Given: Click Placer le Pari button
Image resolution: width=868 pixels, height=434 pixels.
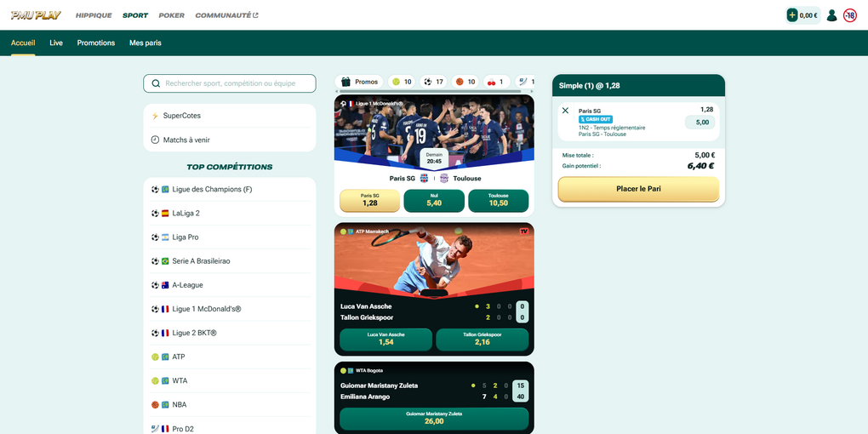Looking at the screenshot, I should coord(638,189).
